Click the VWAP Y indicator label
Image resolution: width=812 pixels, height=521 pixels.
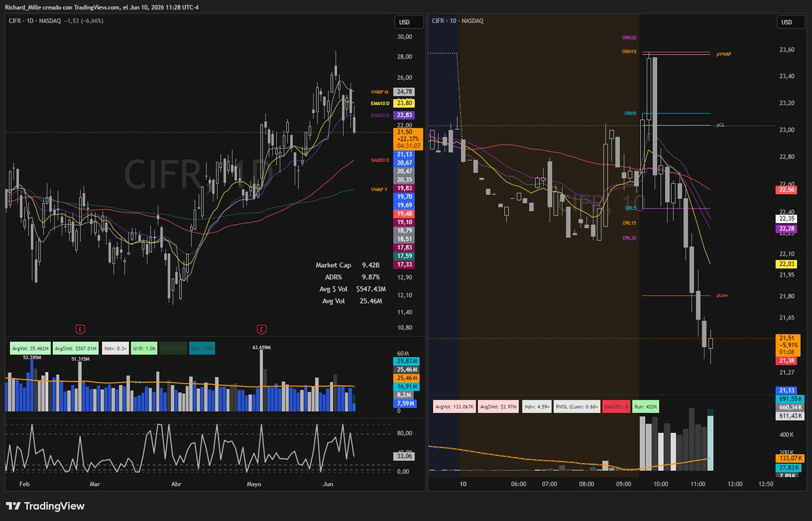click(x=379, y=189)
